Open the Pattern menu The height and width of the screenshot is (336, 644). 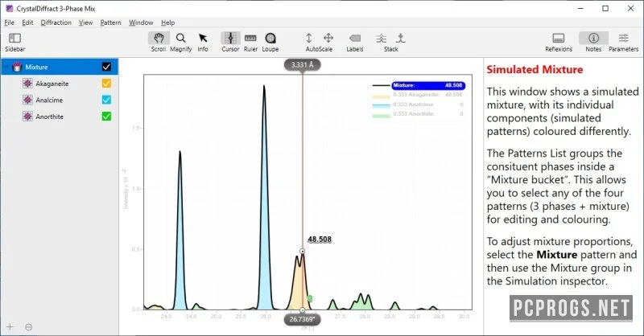point(110,23)
